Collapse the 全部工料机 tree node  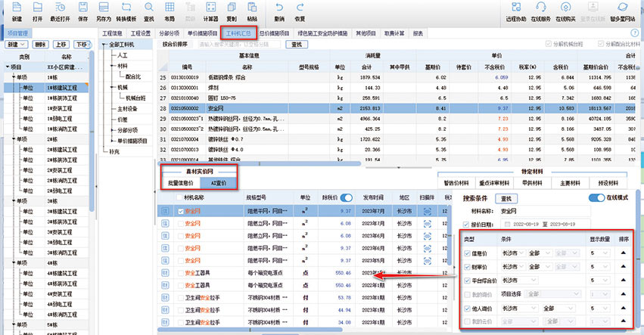pos(104,45)
